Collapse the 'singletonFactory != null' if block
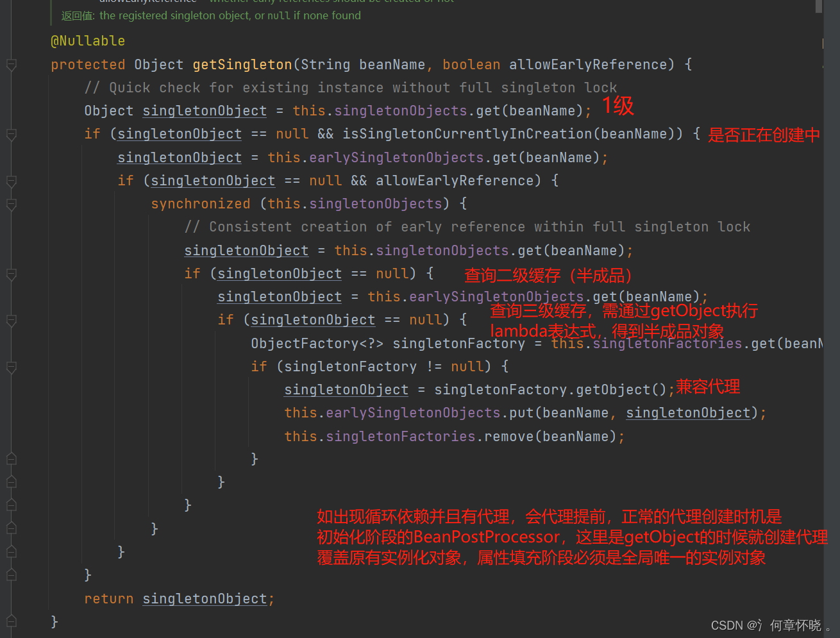Screen dimensions: 840x638 click(x=11, y=367)
